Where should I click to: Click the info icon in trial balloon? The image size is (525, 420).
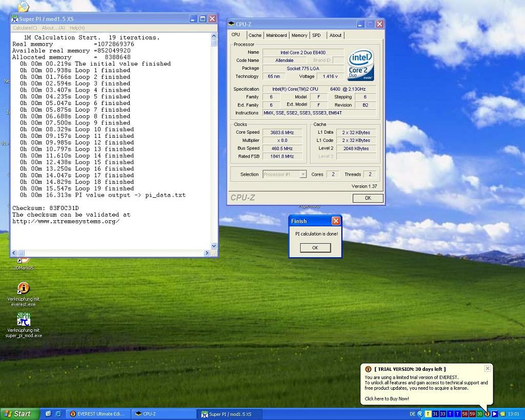[368, 369]
